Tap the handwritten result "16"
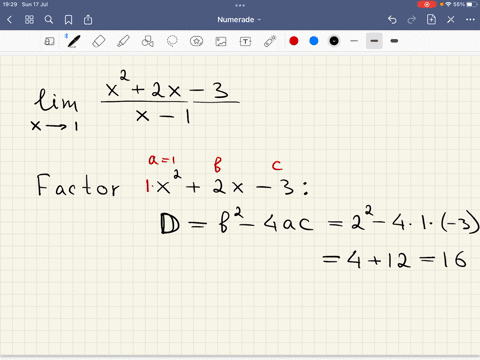 (x=454, y=259)
